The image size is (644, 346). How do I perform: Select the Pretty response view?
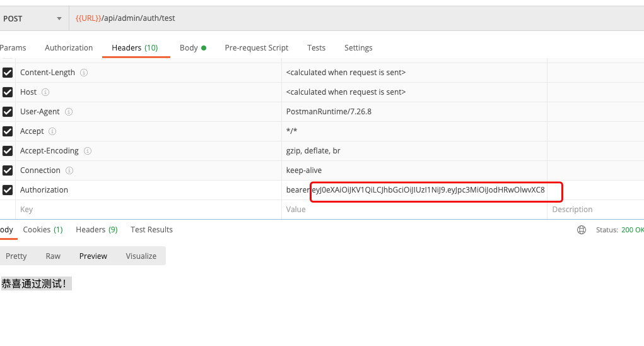16,256
